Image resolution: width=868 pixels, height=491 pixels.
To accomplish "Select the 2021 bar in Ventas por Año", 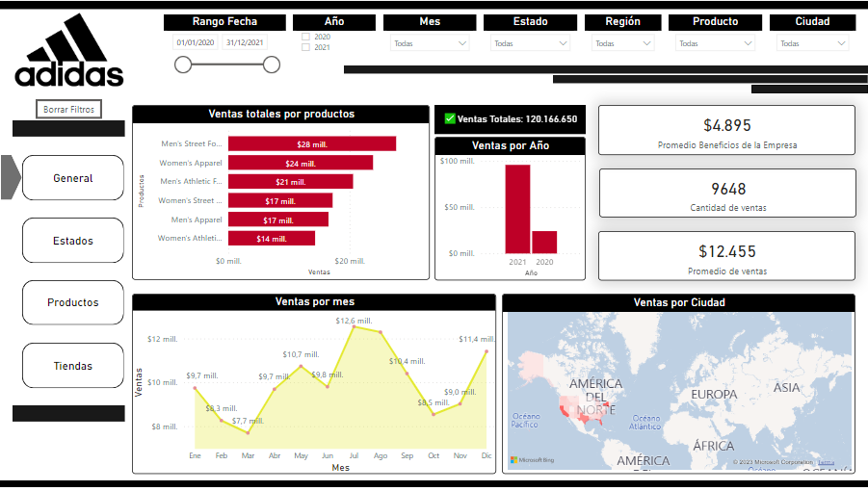I will pyautogui.click(x=517, y=208).
